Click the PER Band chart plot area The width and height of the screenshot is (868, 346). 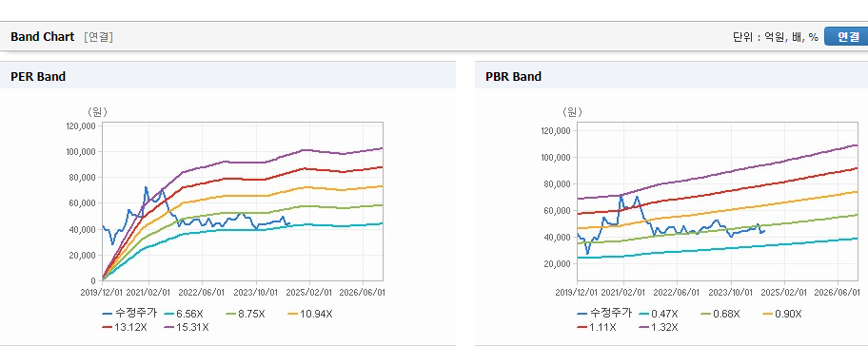tap(243, 202)
